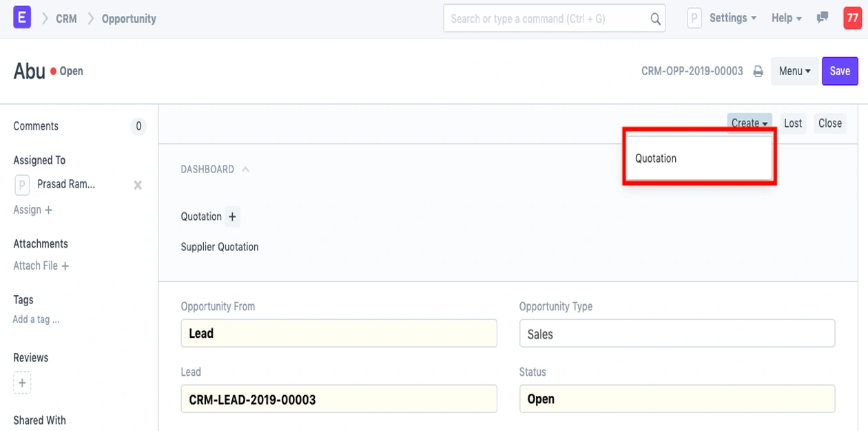
Task: Click the search magnifier icon
Action: click(655, 19)
